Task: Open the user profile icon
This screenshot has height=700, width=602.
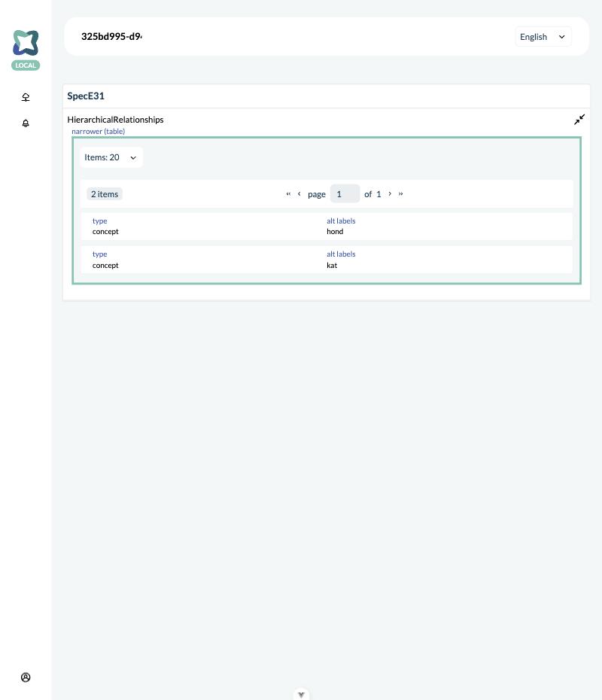Action: 26,677
